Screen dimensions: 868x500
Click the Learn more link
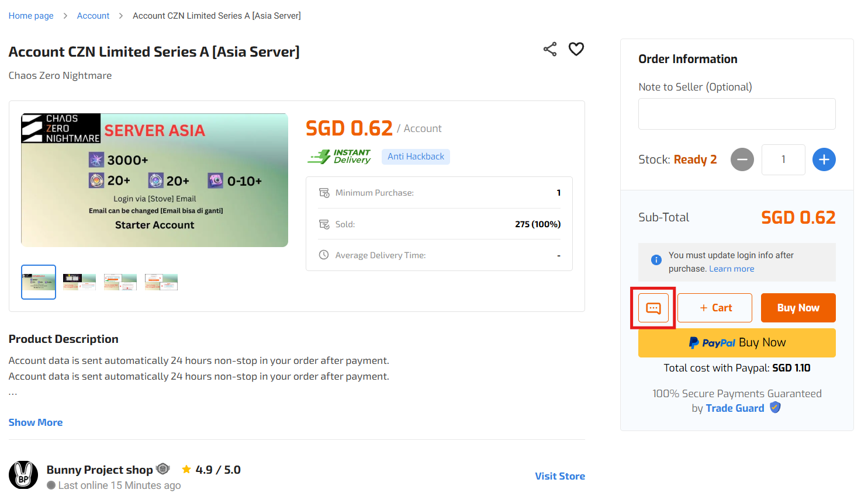[x=731, y=269]
